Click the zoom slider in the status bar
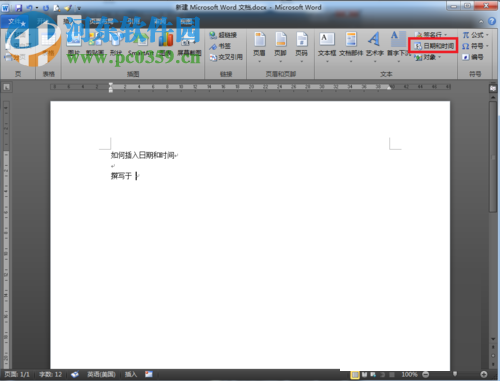Viewport: 500px width, 381px height. [455, 374]
